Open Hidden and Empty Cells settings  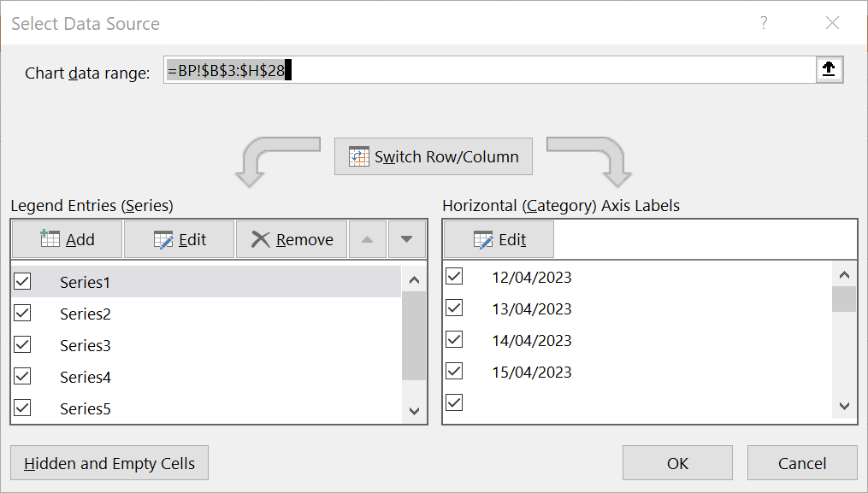click(x=109, y=463)
